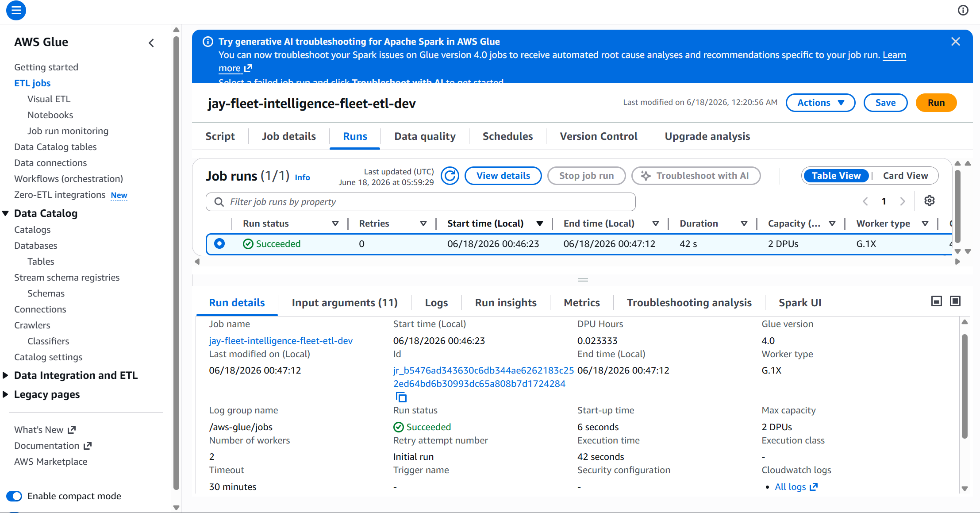Refresh the job runs list
980x513 pixels.
[x=450, y=176]
